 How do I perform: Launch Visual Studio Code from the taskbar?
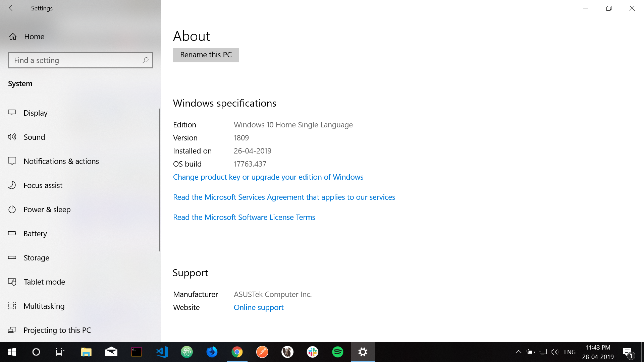(x=162, y=352)
